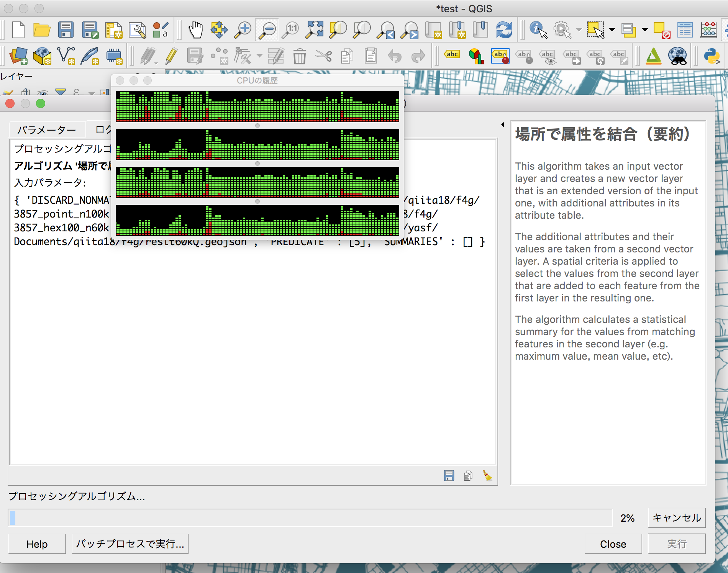The width and height of the screenshot is (728, 573).
Task: Open the deselect features dropdown arrow
Action: coord(645,30)
